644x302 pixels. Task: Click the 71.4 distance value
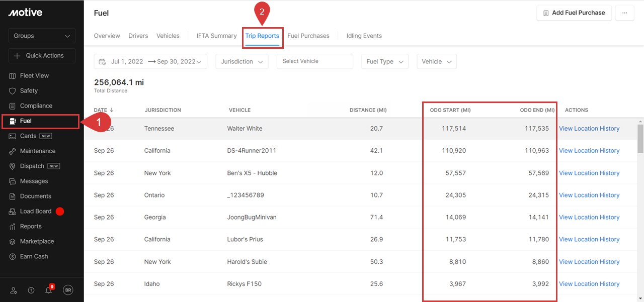376,217
